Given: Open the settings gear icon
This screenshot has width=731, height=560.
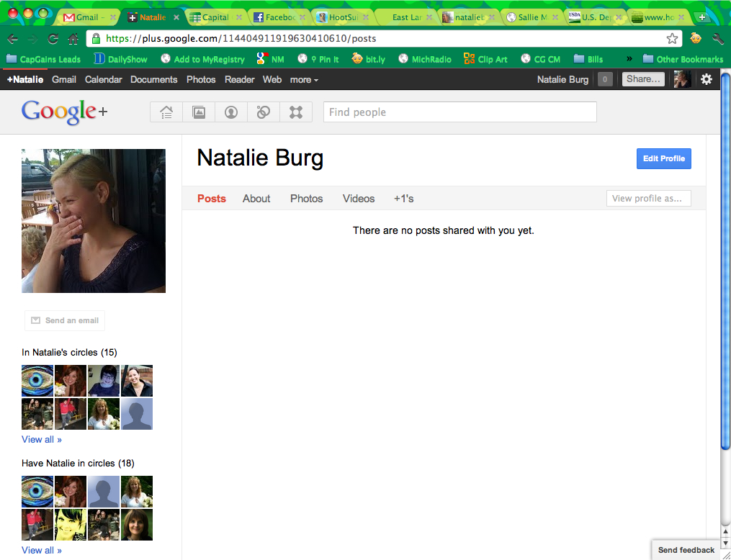Looking at the screenshot, I should click(x=707, y=79).
